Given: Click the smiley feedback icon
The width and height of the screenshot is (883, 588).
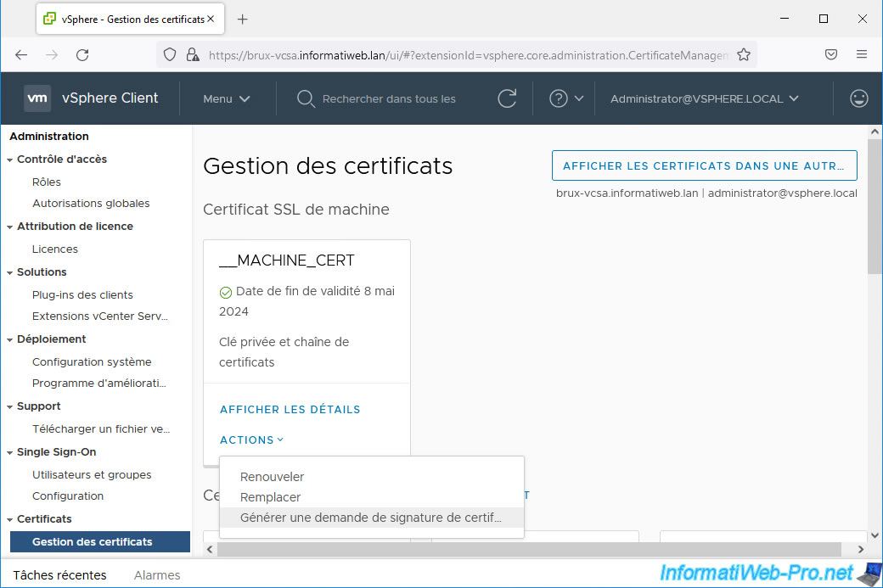Looking at the screenshot, I should coord(858,98).
